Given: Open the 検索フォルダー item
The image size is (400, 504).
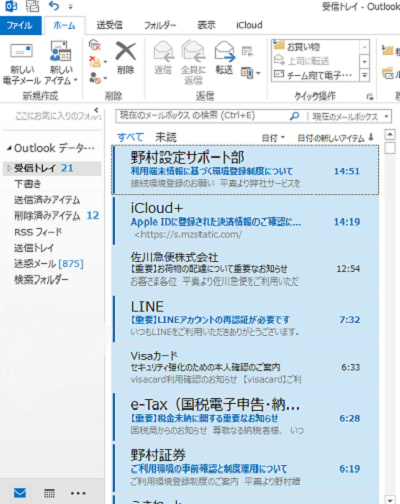Looking at the screenshot, I should click(x=41, y=279).
